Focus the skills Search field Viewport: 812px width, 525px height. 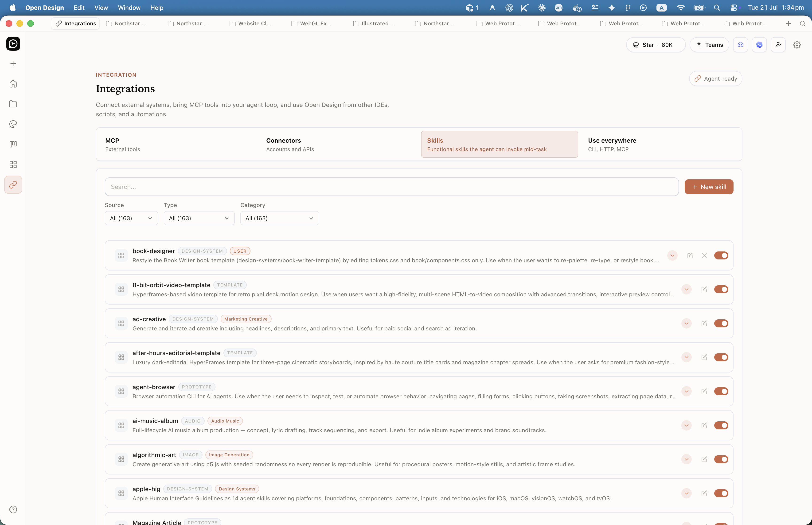391,187
